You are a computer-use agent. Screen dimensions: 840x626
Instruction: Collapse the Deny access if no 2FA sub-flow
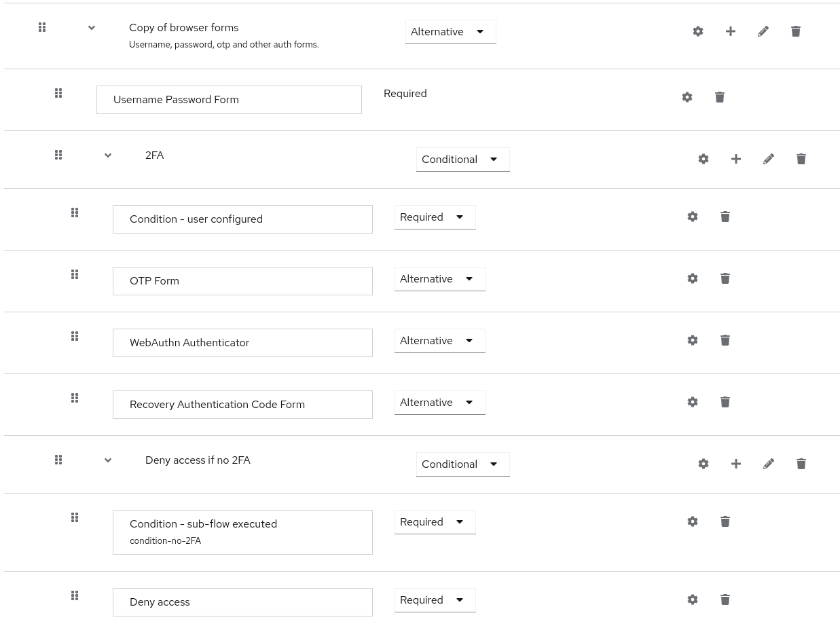click(x=107, y=460)
